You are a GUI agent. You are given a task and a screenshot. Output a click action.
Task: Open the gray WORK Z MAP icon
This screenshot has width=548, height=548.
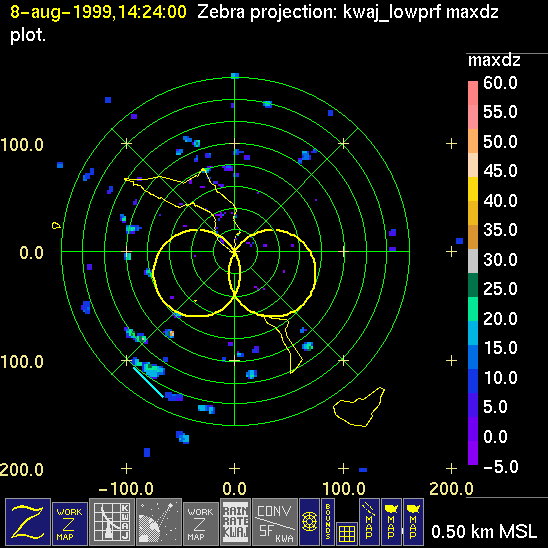point(200,524)
